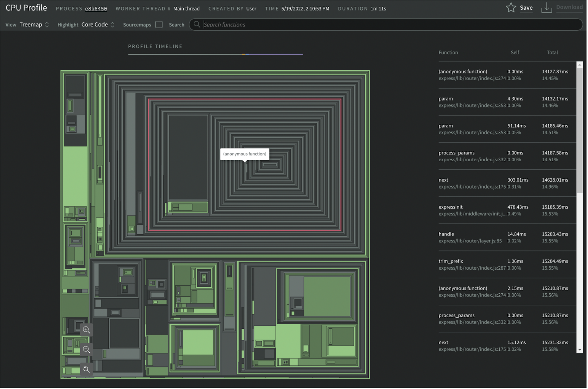The image size is (588, 389).
Task: Zoom in on the treemap
Action: coord(86,330)
